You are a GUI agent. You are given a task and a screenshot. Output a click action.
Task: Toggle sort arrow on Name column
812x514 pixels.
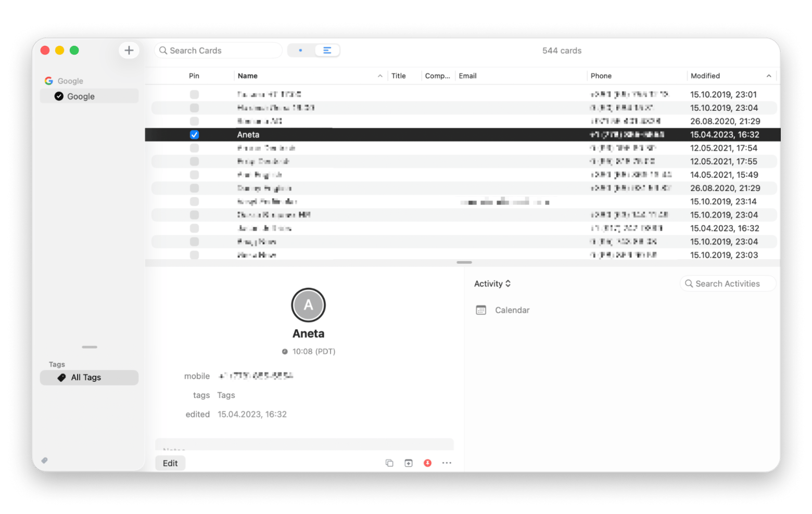(380, 76)
